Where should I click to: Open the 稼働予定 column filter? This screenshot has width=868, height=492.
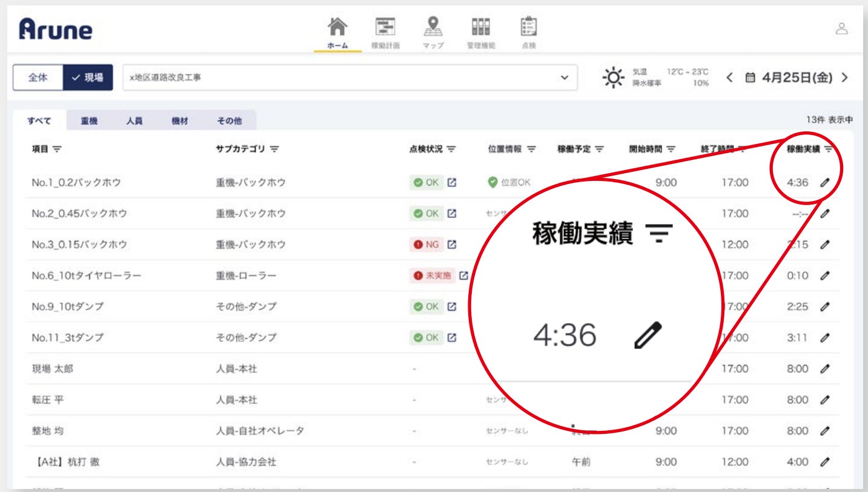pyautogui.click(x=600, y=149)
